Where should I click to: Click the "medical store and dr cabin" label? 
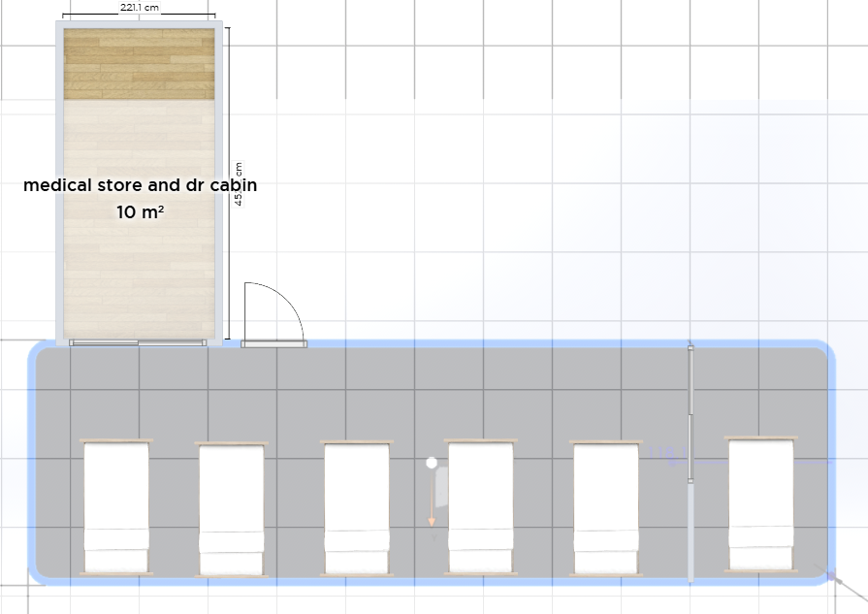click(141, 184)
